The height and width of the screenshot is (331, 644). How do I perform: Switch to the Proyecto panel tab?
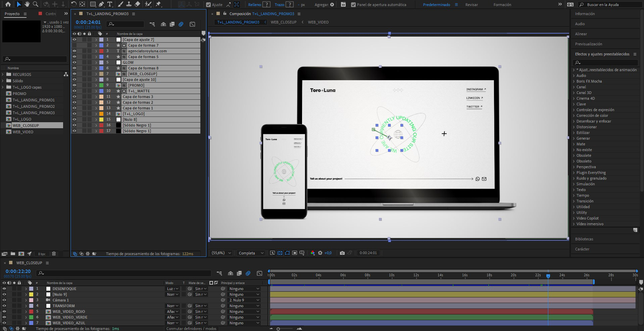pyautogui.click(x=12, y=14)
